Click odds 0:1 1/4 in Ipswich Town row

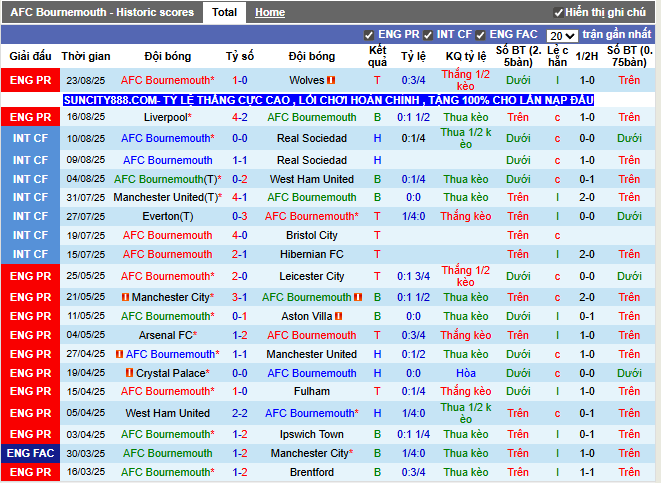413,434
